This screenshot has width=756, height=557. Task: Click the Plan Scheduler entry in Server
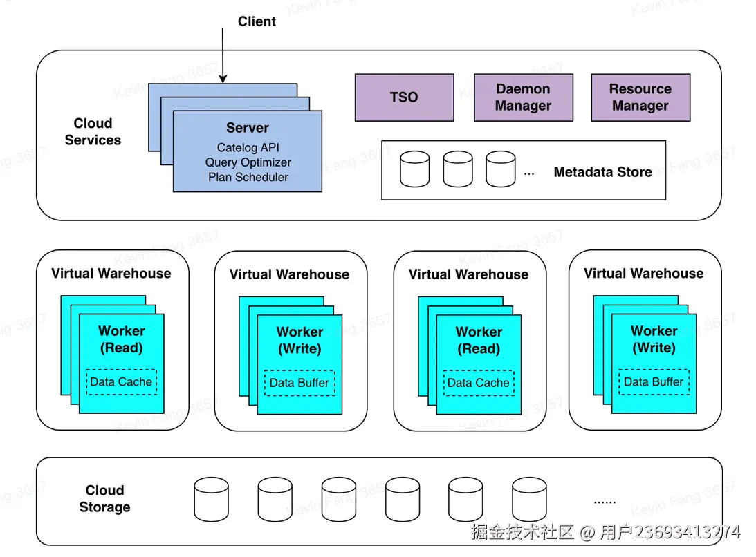click(248, 178)
